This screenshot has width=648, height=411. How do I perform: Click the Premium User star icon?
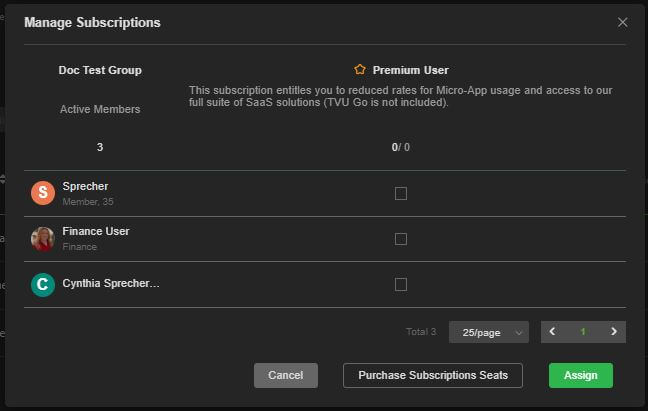(x=360, y=69)
